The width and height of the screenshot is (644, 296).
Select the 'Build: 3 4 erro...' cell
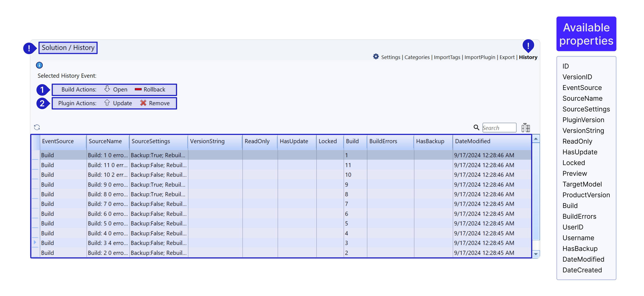tap(108, 243)
